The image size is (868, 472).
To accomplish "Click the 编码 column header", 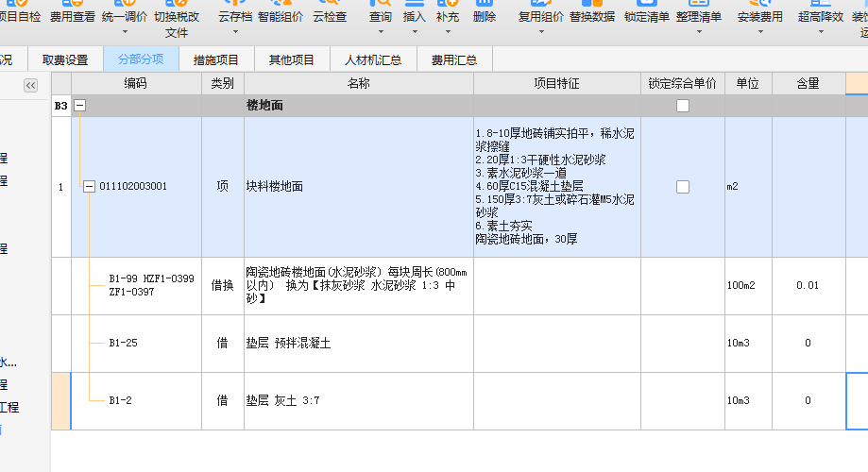I will [x=136, y=84].
